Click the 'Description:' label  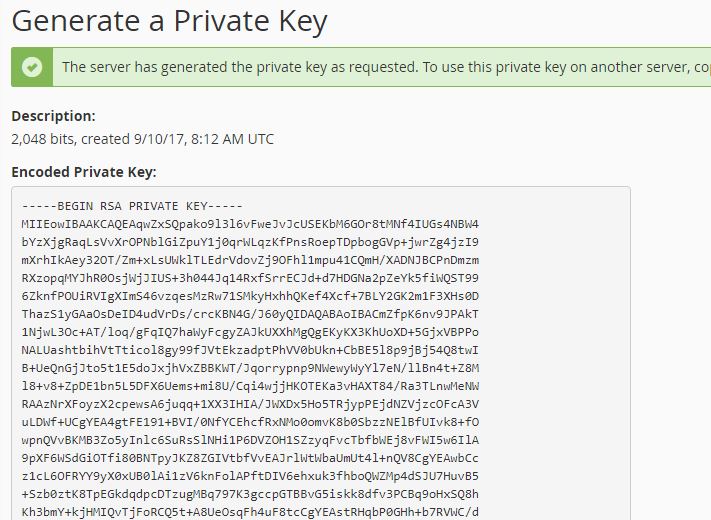tap(54, 116)
